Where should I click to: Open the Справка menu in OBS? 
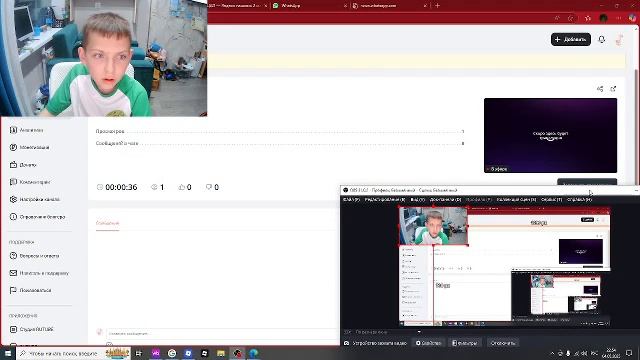(x=579, y=200)
